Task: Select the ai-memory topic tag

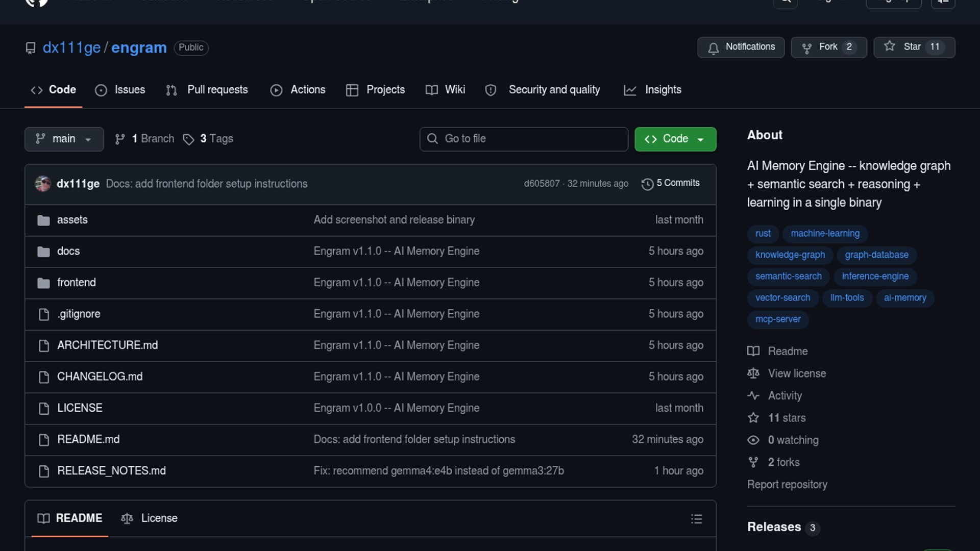Action: (x=905, y=298)
